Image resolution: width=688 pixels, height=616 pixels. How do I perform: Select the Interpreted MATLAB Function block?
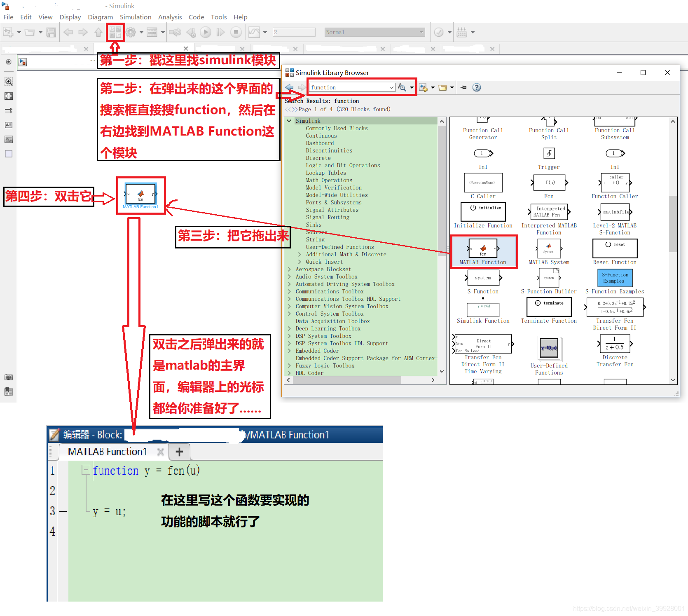point(549,220)
